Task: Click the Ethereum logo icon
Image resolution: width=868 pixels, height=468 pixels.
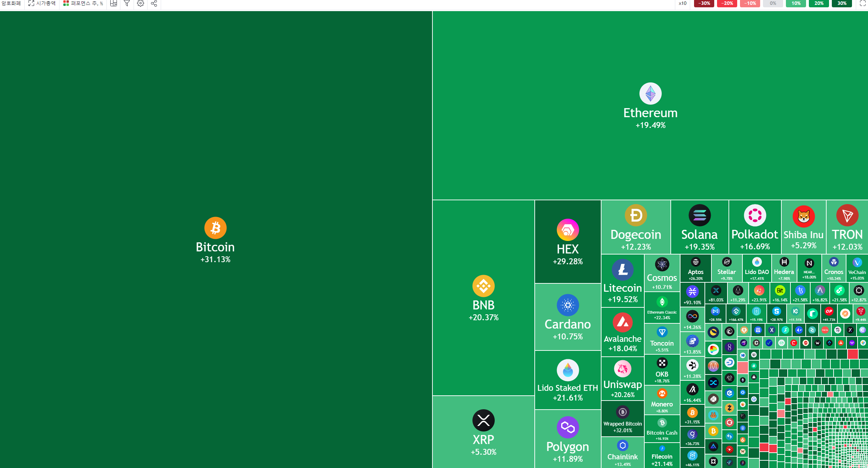Action: tap(651, 94)
